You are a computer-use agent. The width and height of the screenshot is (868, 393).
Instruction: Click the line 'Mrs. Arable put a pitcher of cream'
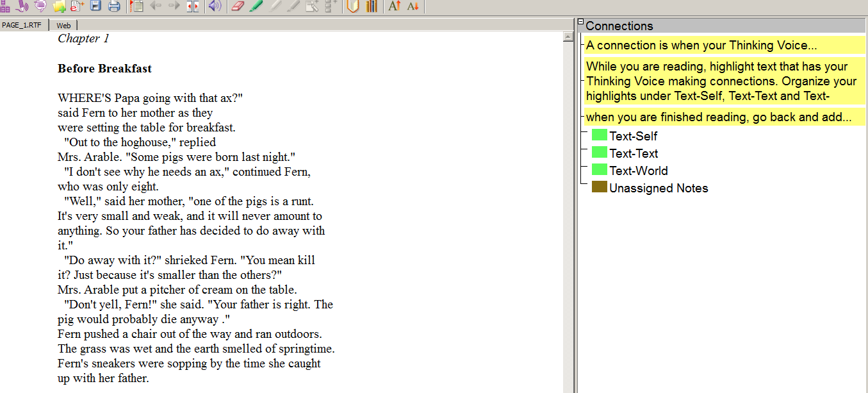[x=177, y=290]
